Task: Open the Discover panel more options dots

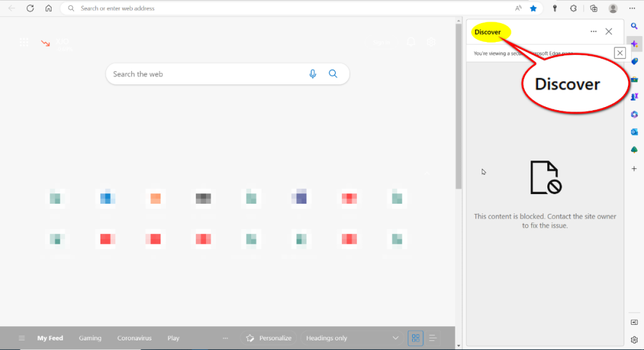Action: click(594, 32)
